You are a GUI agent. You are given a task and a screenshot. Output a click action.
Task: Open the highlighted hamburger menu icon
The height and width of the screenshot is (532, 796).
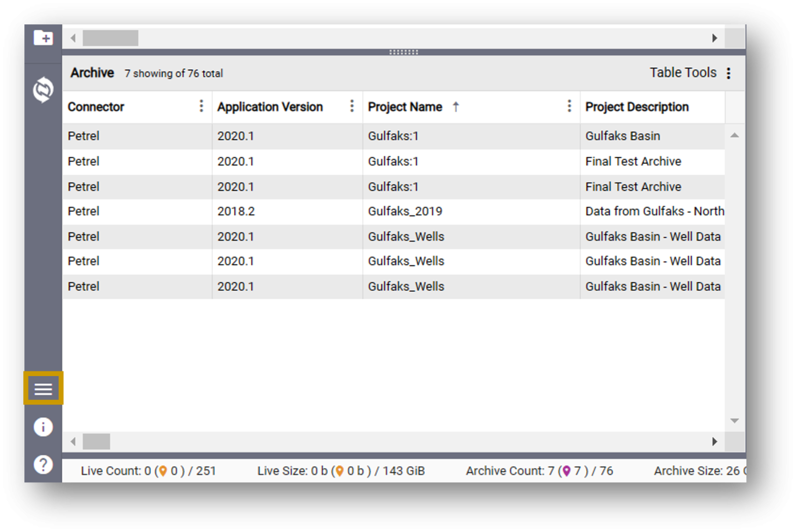pos(43,389)
